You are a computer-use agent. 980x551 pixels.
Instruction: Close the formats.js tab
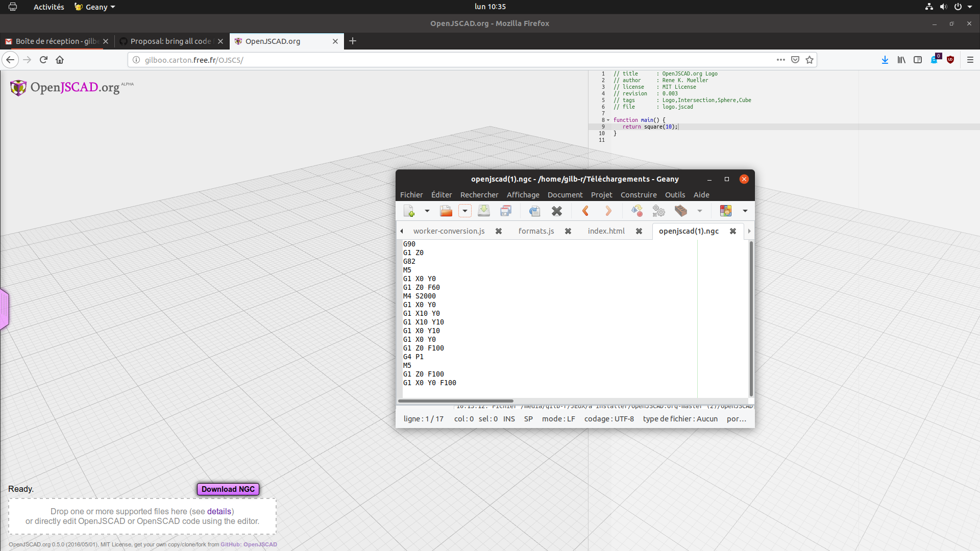(x=568, y=231)
